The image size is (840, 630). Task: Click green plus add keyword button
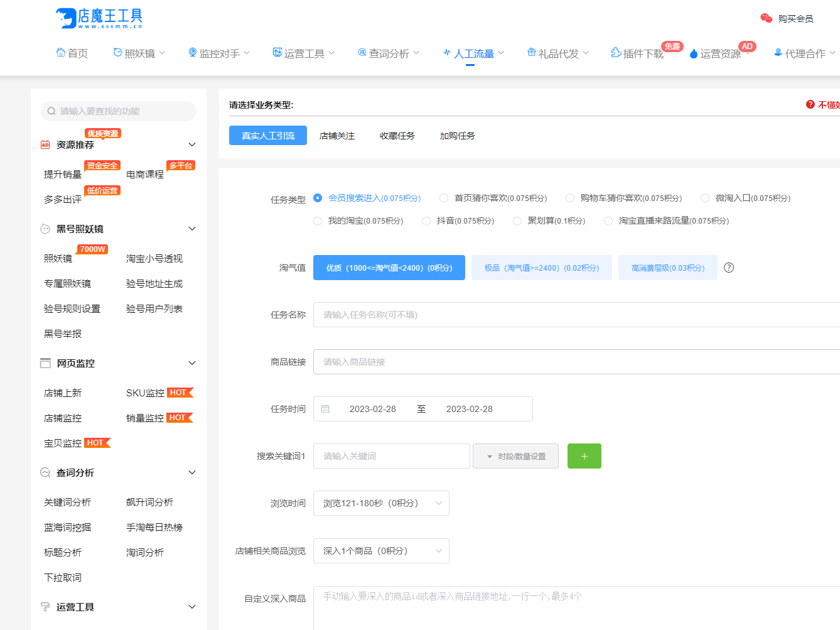(x=584, y=456)
